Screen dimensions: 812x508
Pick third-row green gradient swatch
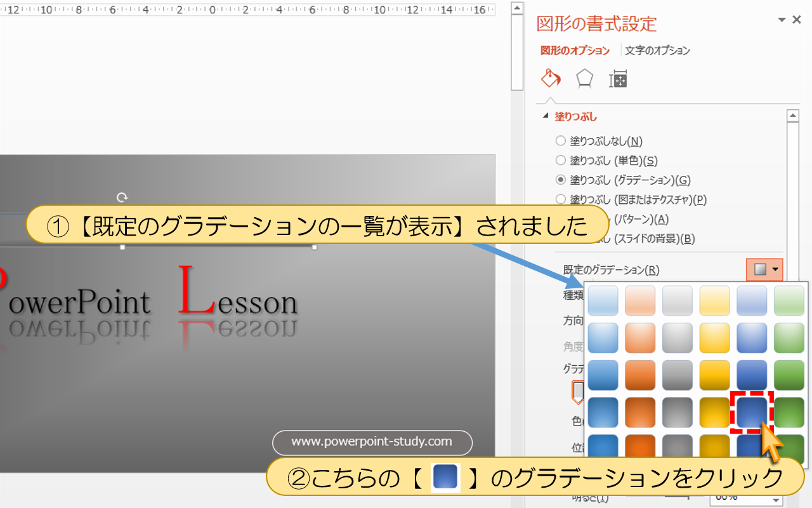(789, 375)
